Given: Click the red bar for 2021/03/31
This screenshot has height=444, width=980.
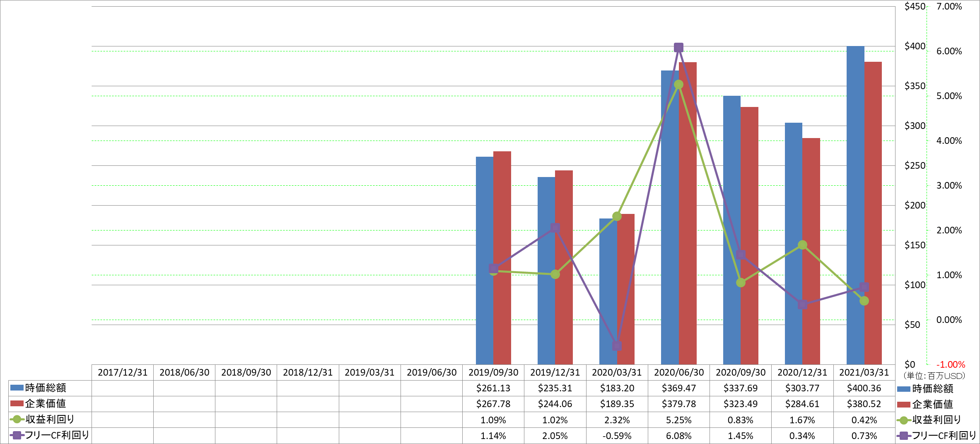Looking at the screenshot, I should 873,213.
